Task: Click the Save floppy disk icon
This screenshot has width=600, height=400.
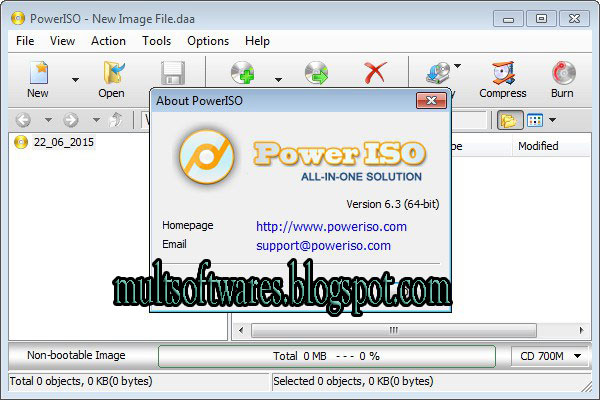Action: pos(173,73)
